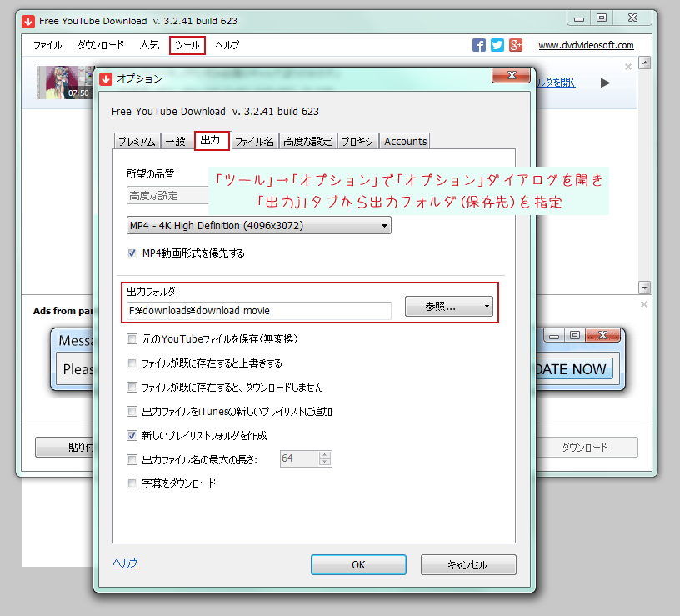Click the Free YouTube Download title bar logo

(28, 22)
